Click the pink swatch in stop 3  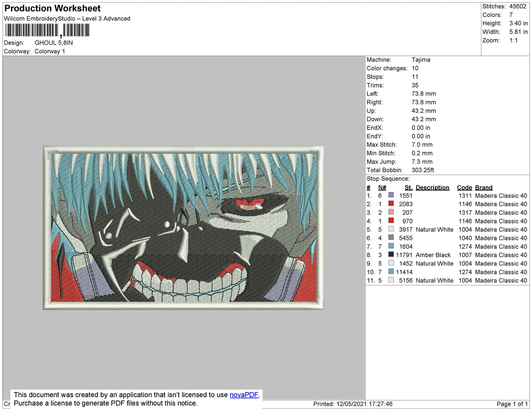[x=391, y=212]
